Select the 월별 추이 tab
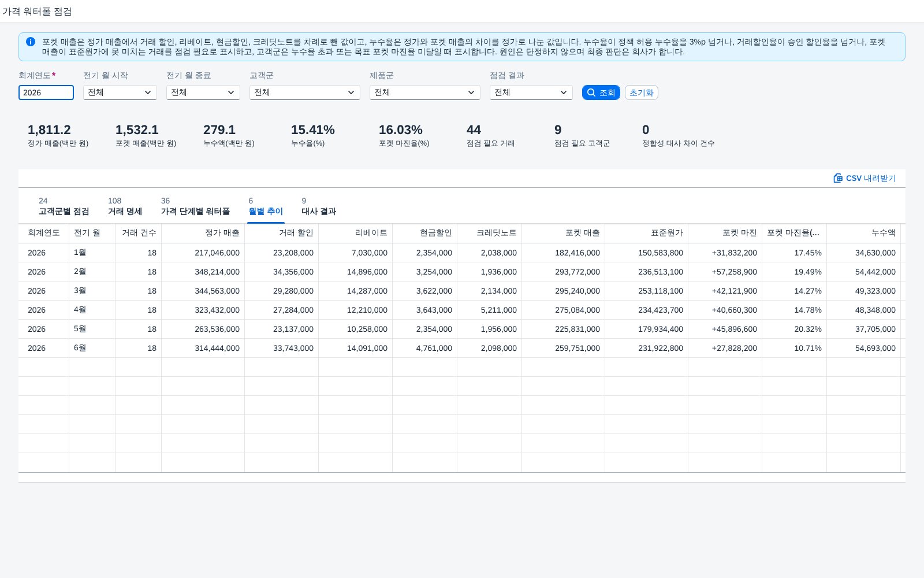The height and width of the screenshot is (578, 924). pos(266,206)
